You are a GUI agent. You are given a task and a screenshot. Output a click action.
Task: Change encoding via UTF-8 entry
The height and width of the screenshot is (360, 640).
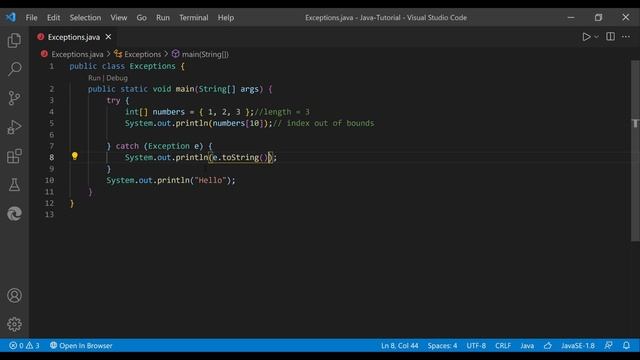point(476,345)
